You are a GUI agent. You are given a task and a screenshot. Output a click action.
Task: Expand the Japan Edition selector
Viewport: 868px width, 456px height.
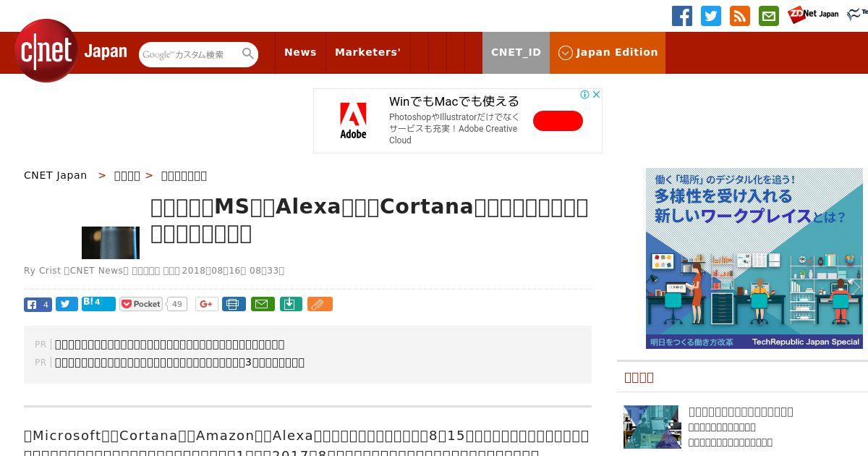(x=608, y=52)
